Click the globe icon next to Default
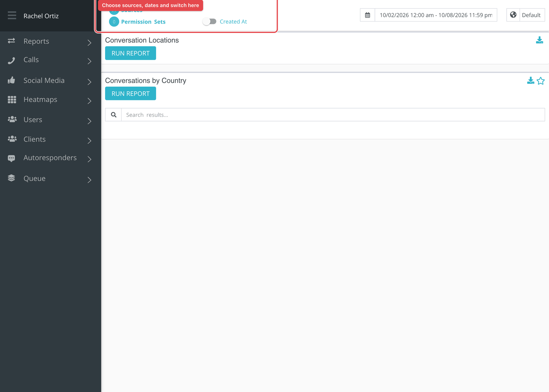Image resolution: width=549 pixels, height=392 pixels. (x=513, y=15)
